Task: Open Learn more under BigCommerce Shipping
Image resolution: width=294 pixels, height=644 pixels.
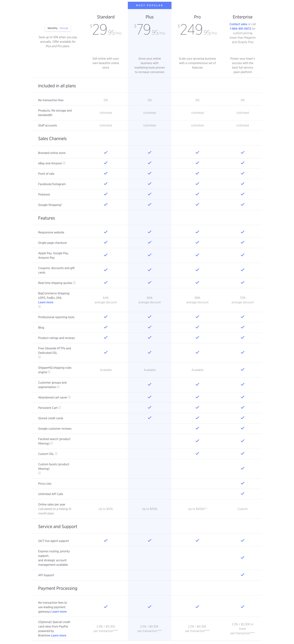Action: click(46, 302)
